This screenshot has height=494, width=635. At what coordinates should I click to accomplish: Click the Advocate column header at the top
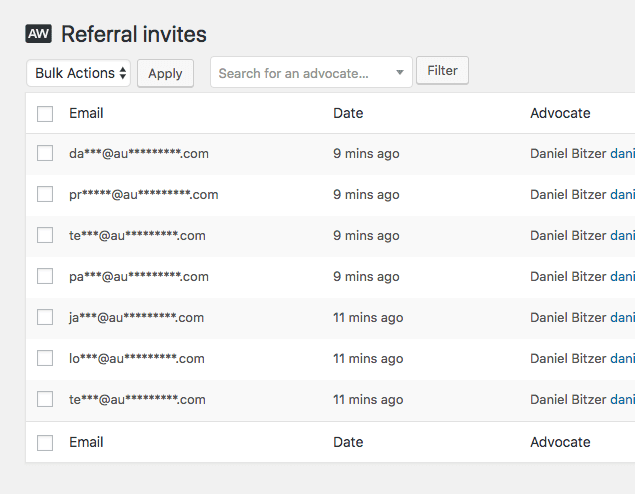pos(560,113)
